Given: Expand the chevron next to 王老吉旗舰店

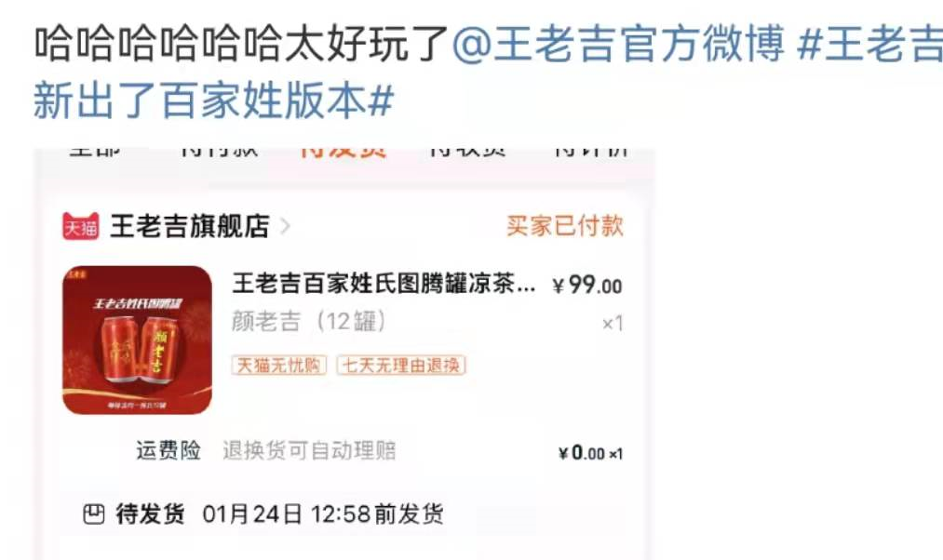Looking at the screenshot, I should [x=286, y=227].
